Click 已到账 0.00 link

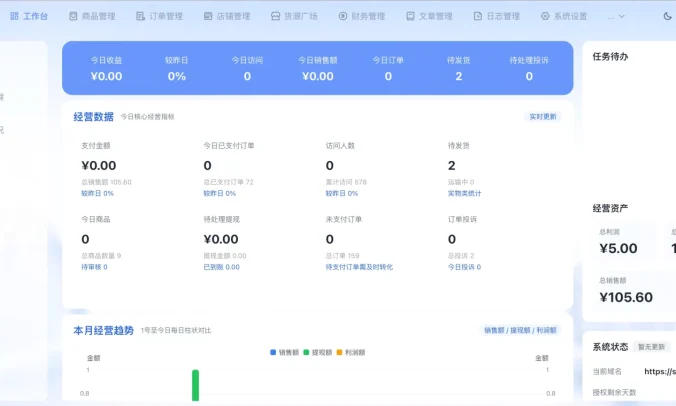tap(222, 267)
